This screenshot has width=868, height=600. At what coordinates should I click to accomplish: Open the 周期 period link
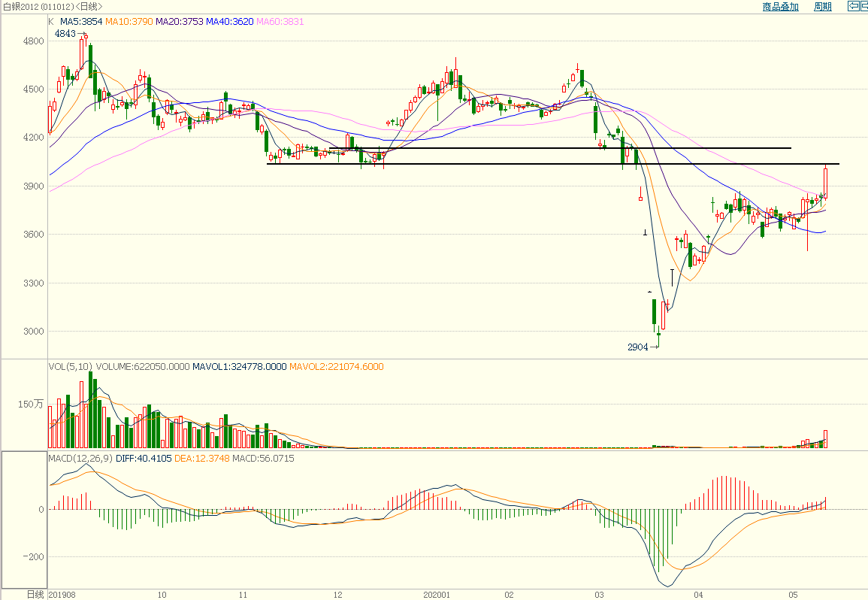tap(822, 7)
